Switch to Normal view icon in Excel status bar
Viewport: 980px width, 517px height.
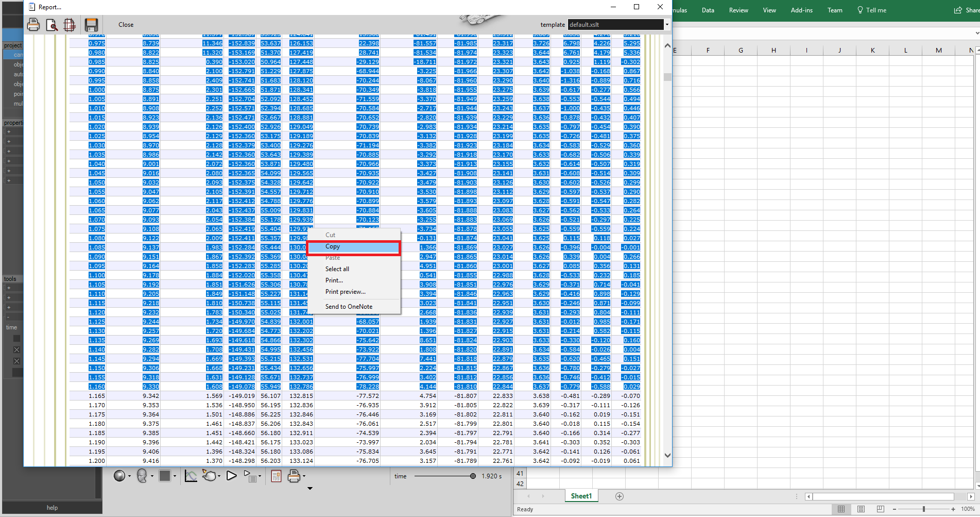click(x=841, y=509)
